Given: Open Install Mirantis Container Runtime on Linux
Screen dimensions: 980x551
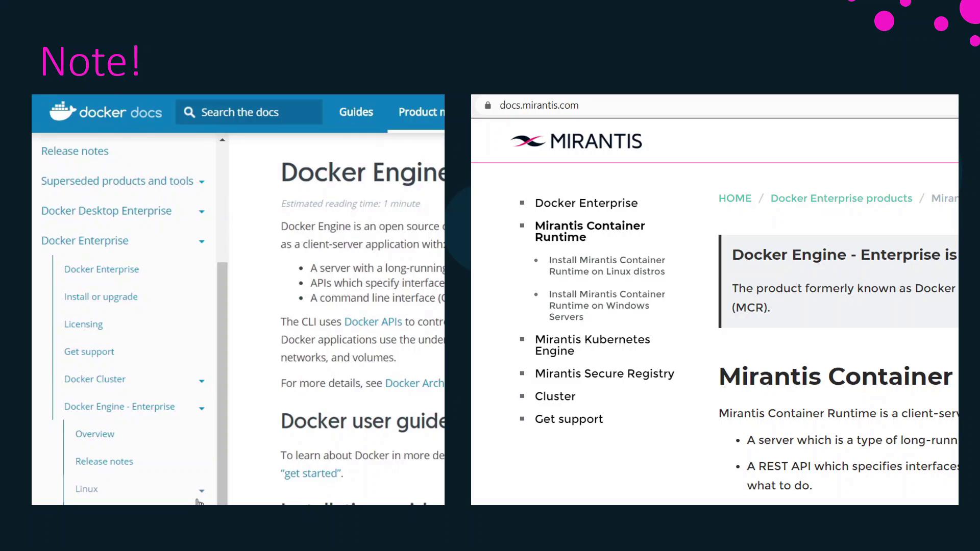Looking at the screenshot, I should [606, 266].
